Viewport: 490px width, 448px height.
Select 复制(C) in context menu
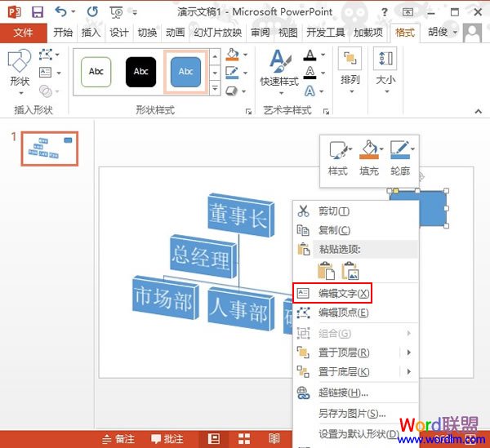click(x=355, y=230)
